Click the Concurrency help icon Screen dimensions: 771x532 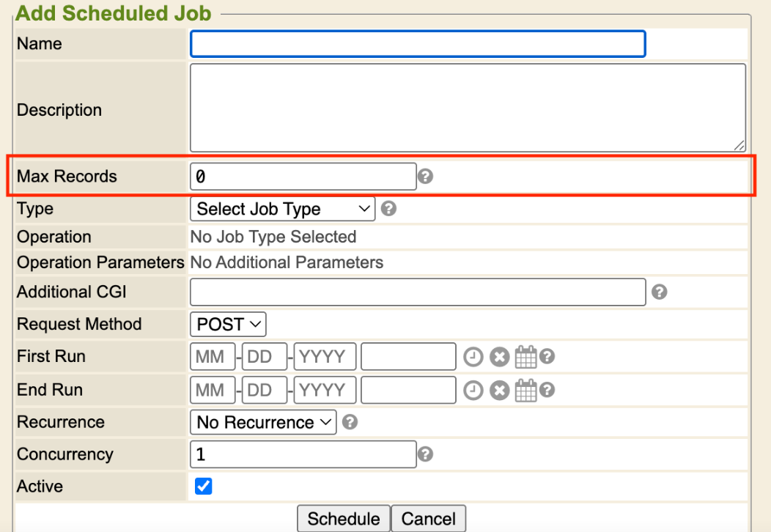coord(424,455)
